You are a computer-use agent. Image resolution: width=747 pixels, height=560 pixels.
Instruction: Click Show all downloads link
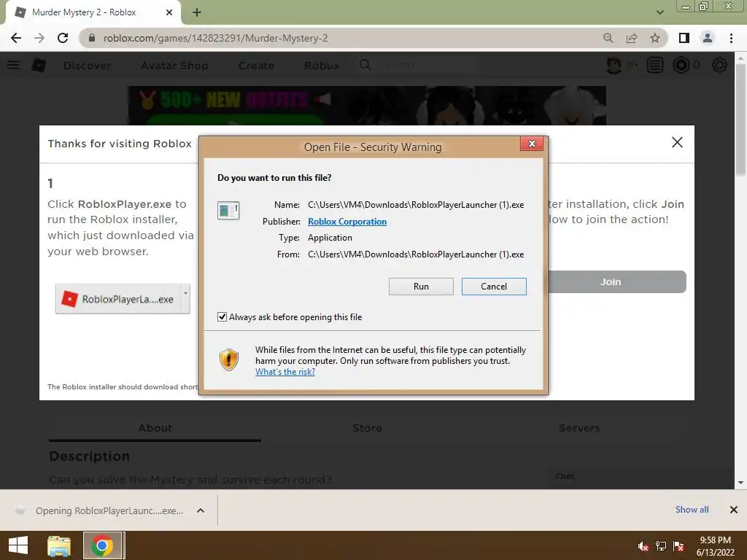click(692, 510)
